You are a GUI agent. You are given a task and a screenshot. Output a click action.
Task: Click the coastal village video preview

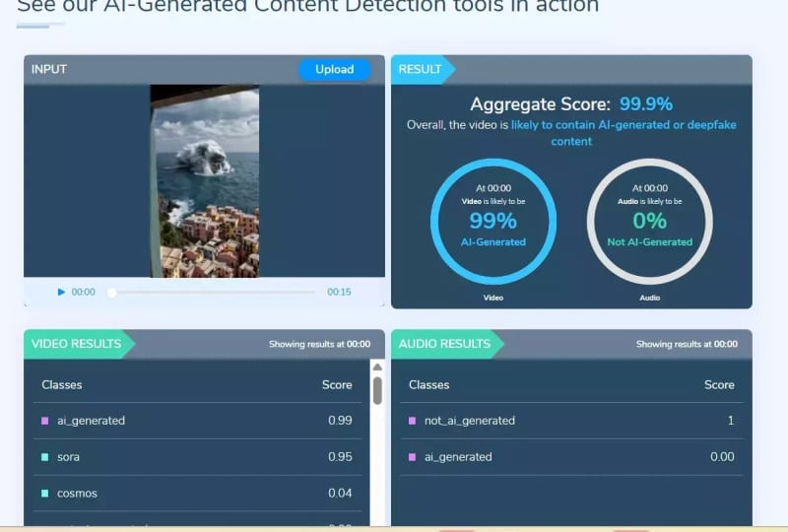point(205,181)
